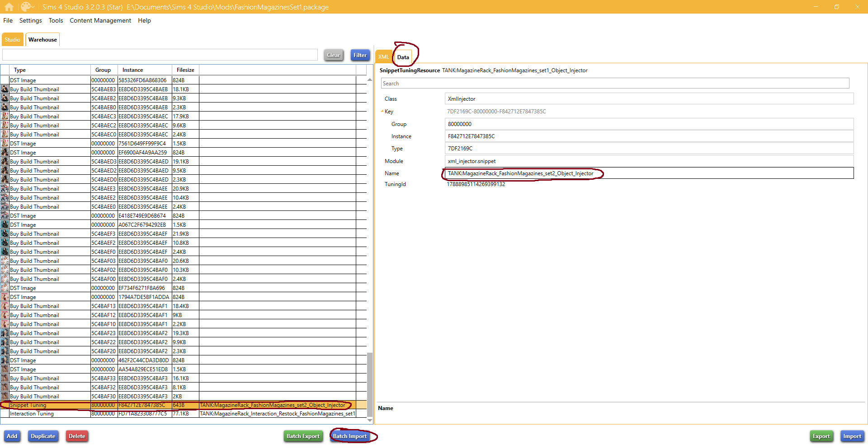Switch to the Studio tab

[x=13, y=40]
